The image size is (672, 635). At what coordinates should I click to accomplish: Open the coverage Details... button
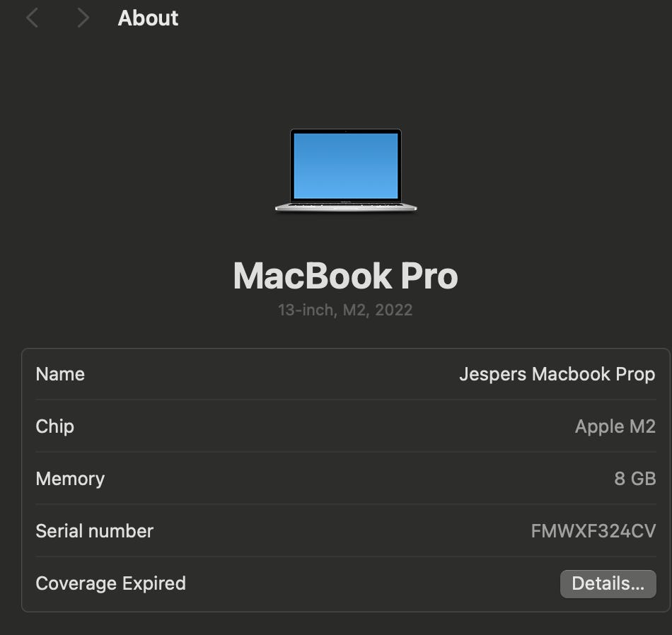608,583
